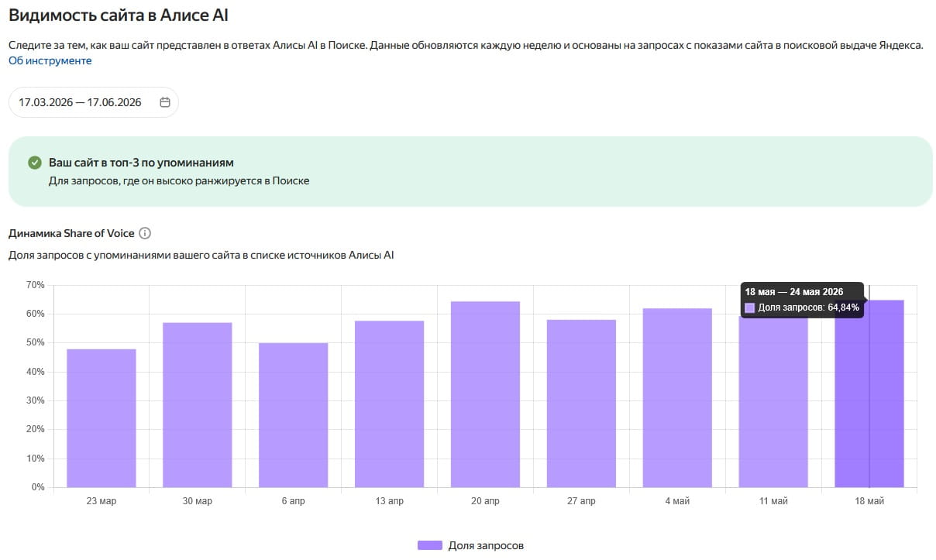Screen dimensions: 936x560
Task: Click the Share of Voice info icon
Action: pyautogui.click(x=145, y=233)
